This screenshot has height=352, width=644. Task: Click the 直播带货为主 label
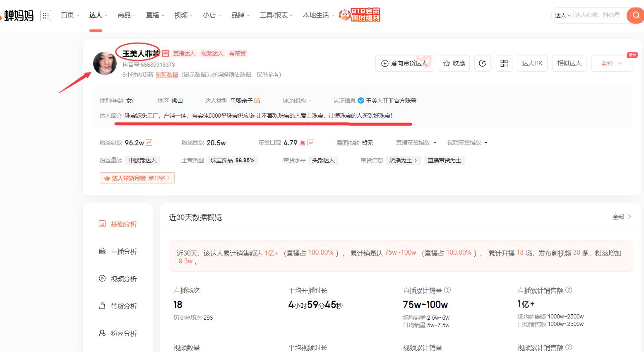pyautogui.click(x=444, y=160)
